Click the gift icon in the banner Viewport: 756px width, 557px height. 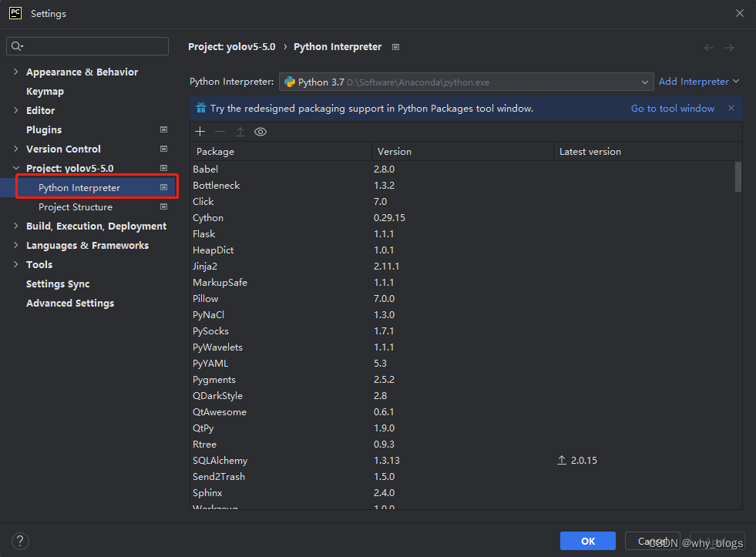pyautogui.click(x=201, y=108)
